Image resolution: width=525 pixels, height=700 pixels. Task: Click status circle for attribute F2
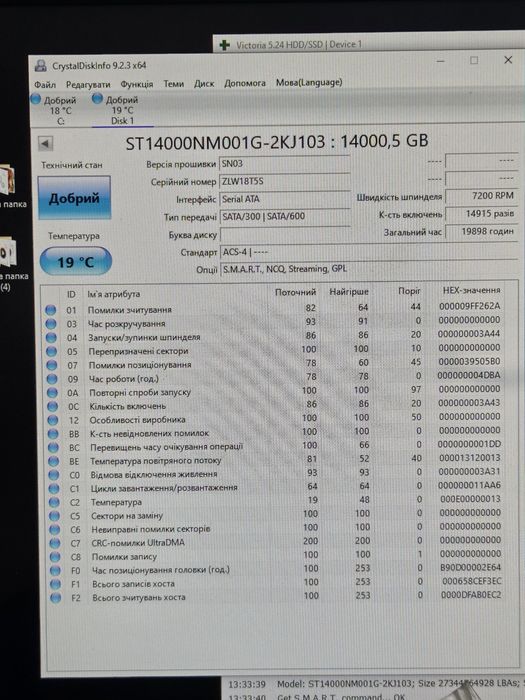pyautogui.click(x=56, y=598)
